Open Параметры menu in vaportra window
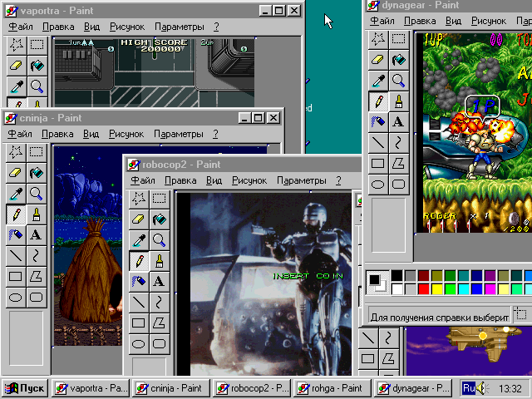532x399 pixels. click(180, 27)
